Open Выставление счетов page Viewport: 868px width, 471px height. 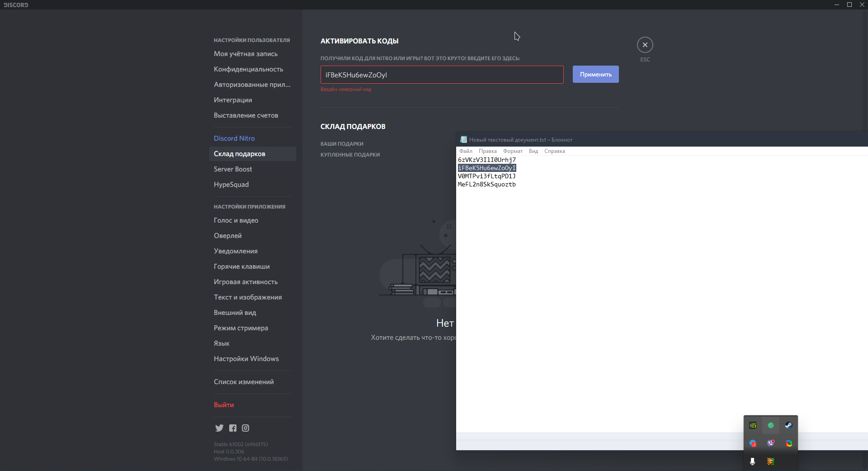252,115
